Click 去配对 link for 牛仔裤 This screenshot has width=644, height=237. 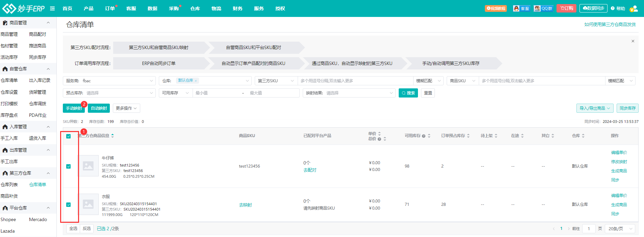(310, 170)
